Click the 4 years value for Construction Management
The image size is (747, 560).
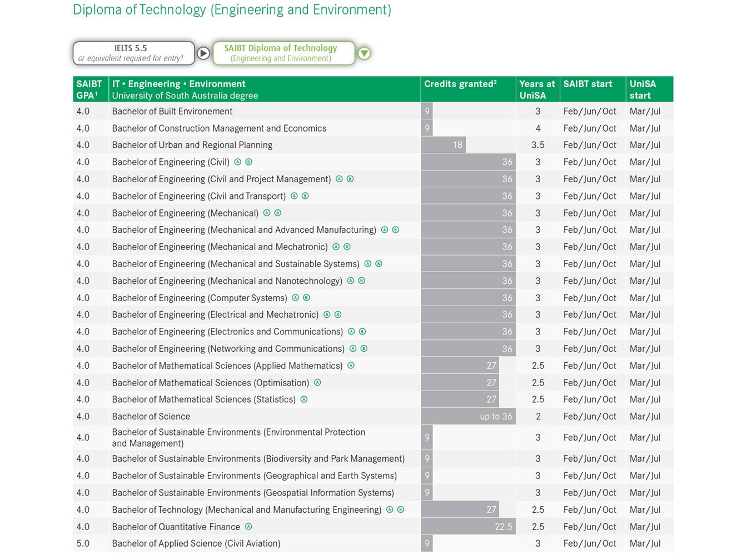(x=538, y=128)
